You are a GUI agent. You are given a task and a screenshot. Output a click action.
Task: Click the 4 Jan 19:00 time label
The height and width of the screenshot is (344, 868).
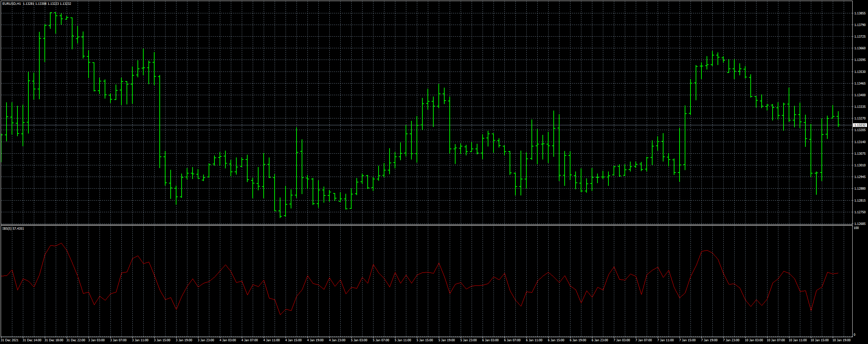coord(315,340)
